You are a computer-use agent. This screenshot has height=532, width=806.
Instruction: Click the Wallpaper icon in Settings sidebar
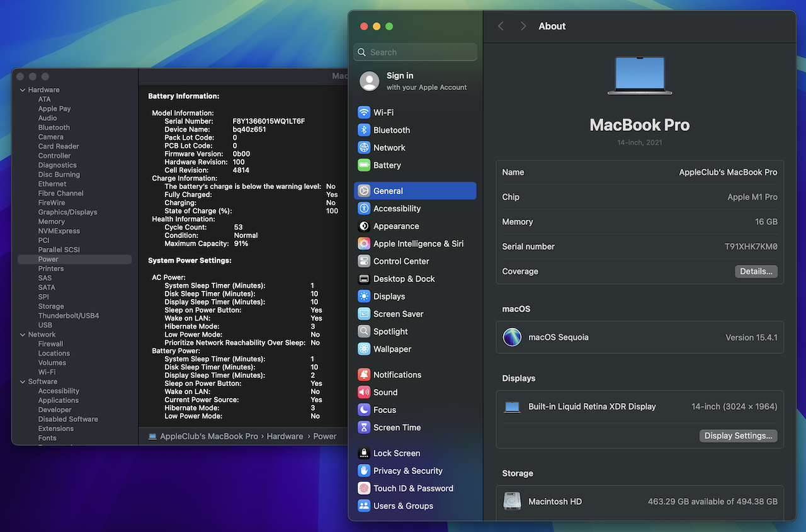[364, 349]
